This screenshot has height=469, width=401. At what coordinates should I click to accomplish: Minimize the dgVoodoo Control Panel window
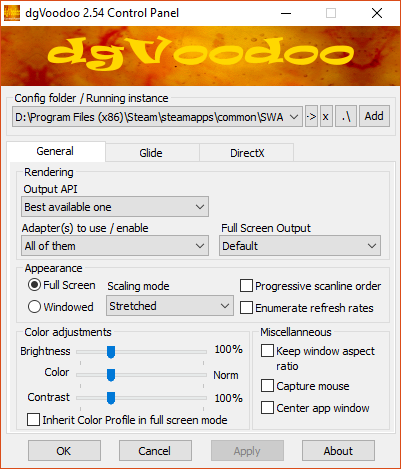pos(286,13)
